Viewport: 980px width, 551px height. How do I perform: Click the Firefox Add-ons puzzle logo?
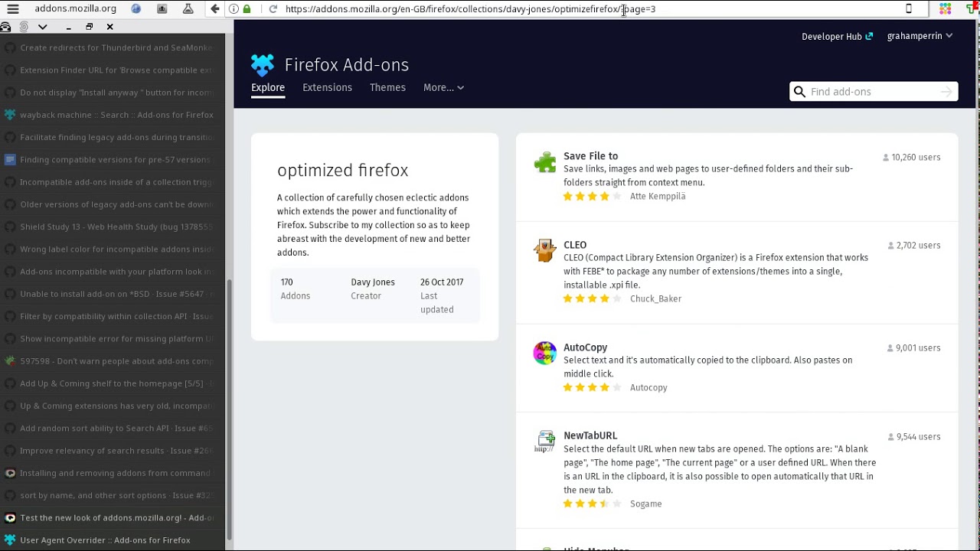point(263,65)
